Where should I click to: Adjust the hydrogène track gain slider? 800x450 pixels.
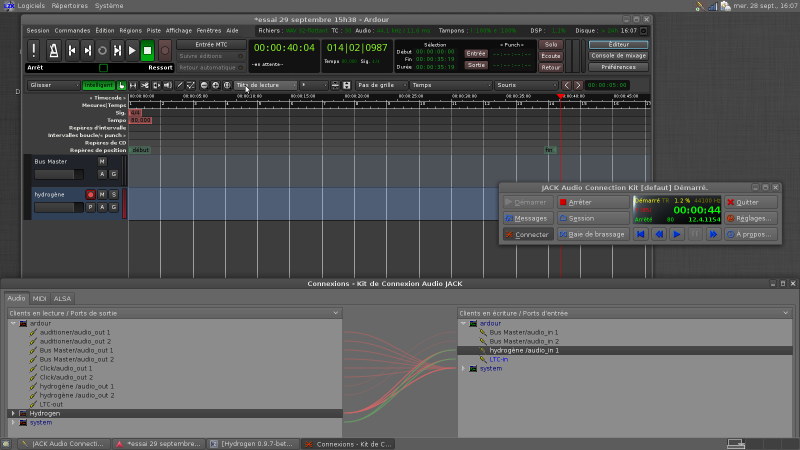(x=58, y=207)
